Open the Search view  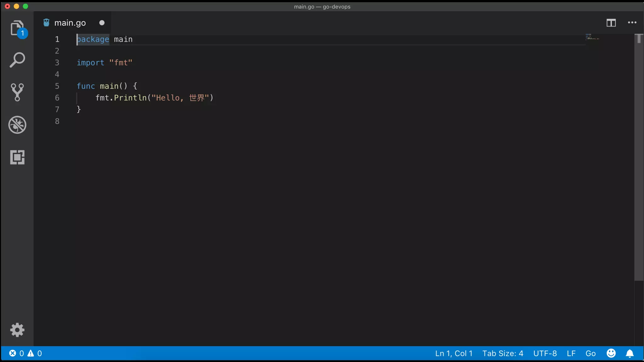[17, 60]
